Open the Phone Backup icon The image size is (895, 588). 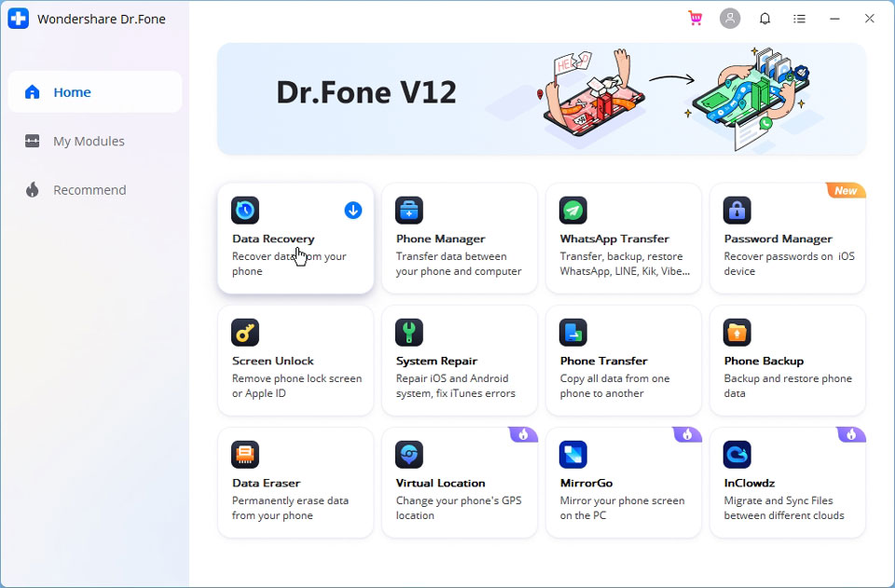(x=737, y=333)
